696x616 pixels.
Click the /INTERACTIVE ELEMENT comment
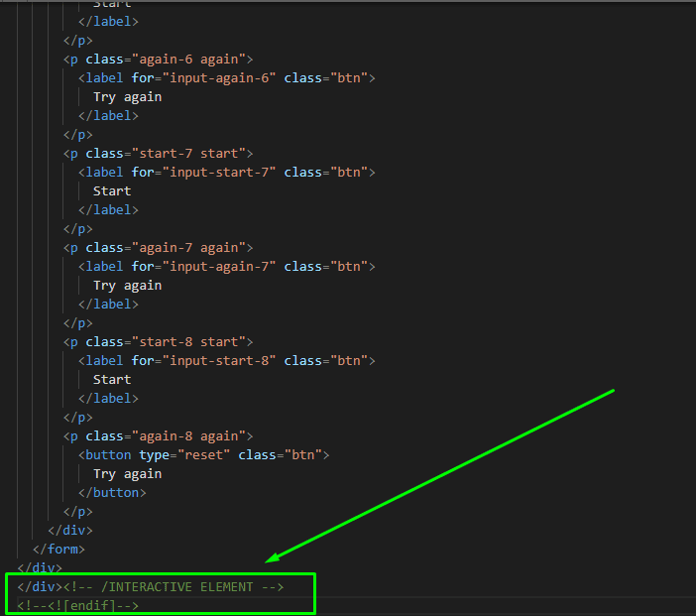[174, 587]
